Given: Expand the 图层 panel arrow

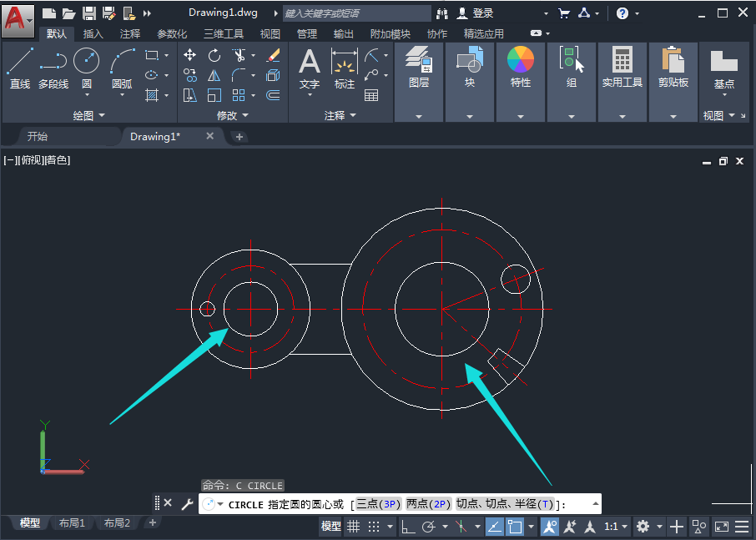Looking at the screenshot, I should pyautogui.click(x=419, y=117).
